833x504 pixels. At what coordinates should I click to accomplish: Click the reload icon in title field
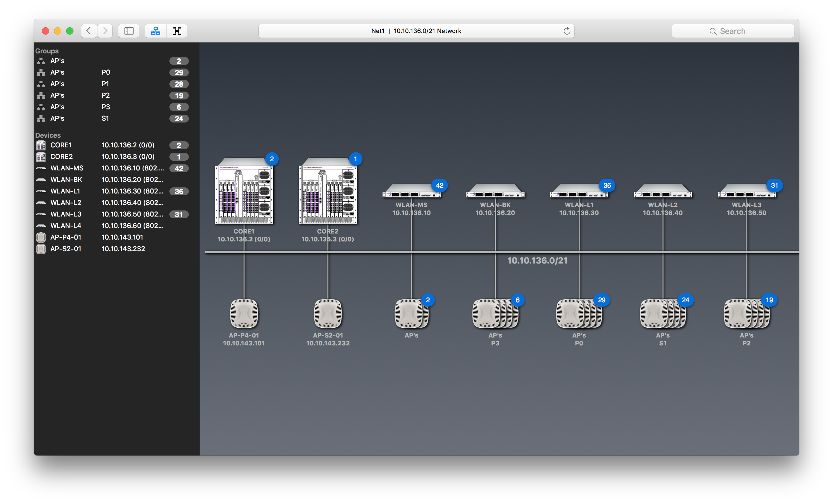(566, 31)
